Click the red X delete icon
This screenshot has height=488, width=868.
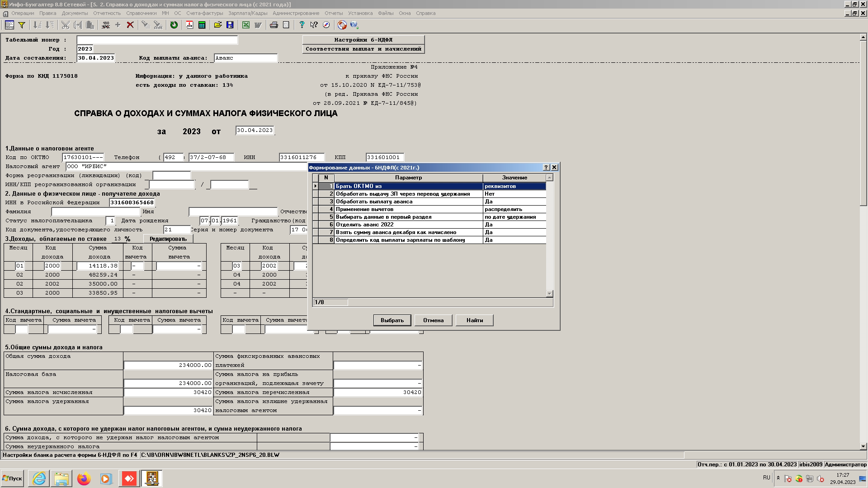(130, 25)
